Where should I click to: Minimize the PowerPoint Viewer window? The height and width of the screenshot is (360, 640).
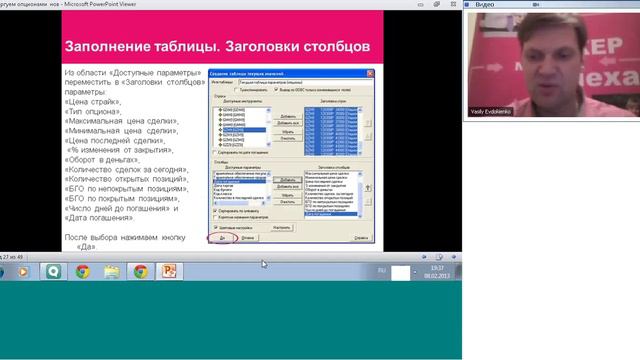(x=421, y=4)
